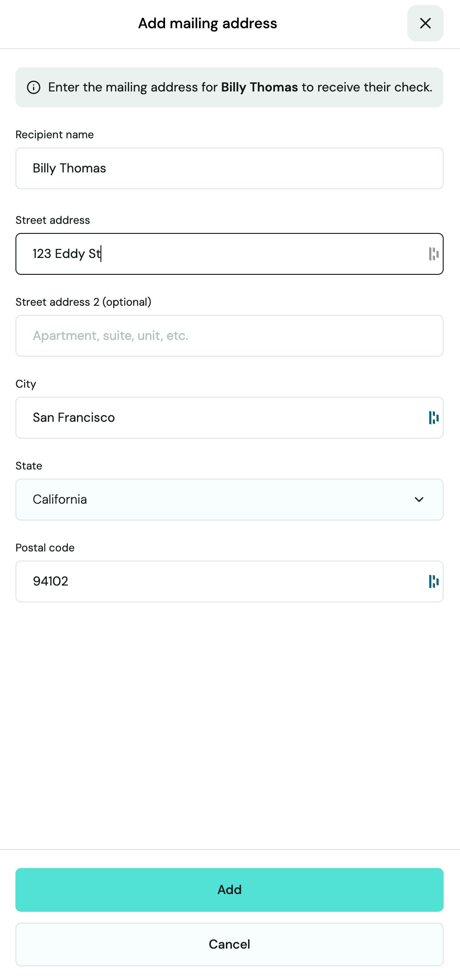Focus the Street address 2 optional field
The height and width of the screenshot is (980, 460).
pyautogui.click(x=230, y=336)
